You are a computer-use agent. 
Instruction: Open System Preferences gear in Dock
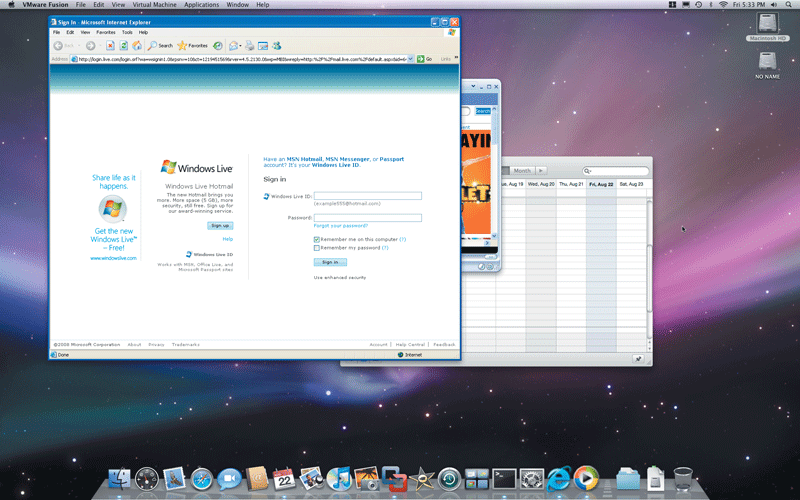point(532,479)
